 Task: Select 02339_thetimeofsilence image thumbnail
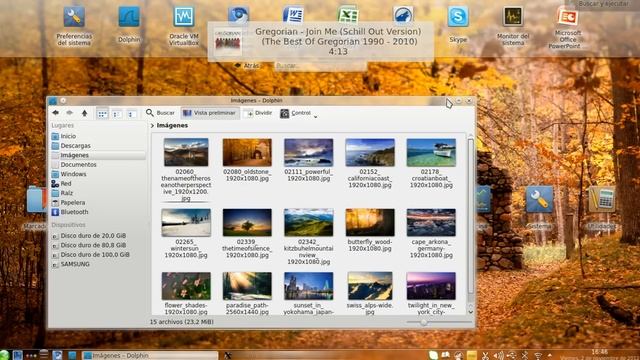[247, 222]
